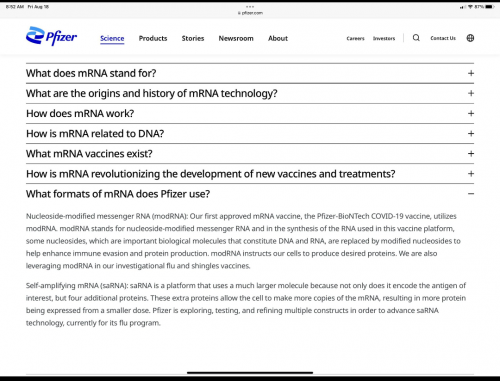
Task: Collapse minus for 'What formats of mRNA does Pfizer use?'
Action: [x=471, y=194]
